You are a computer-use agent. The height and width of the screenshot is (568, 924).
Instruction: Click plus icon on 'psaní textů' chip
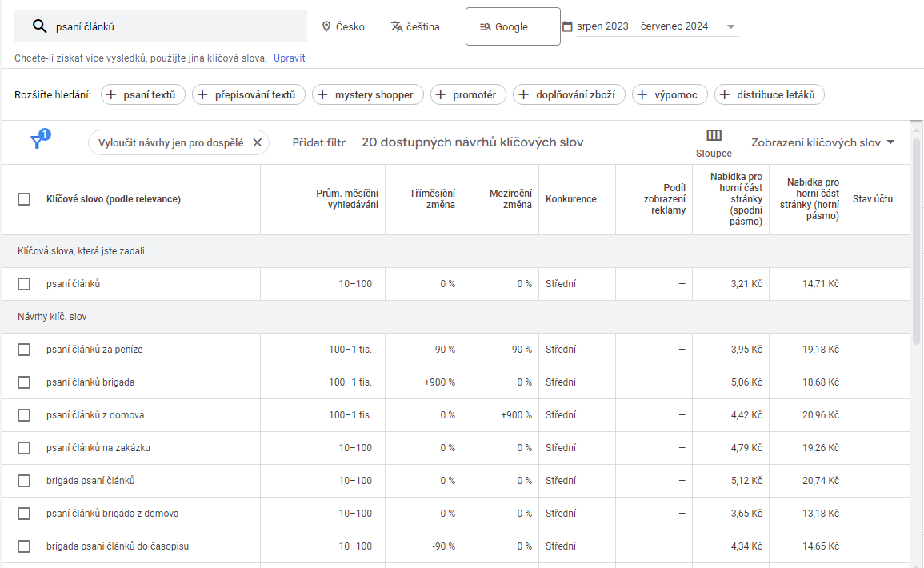coord(111,95)
